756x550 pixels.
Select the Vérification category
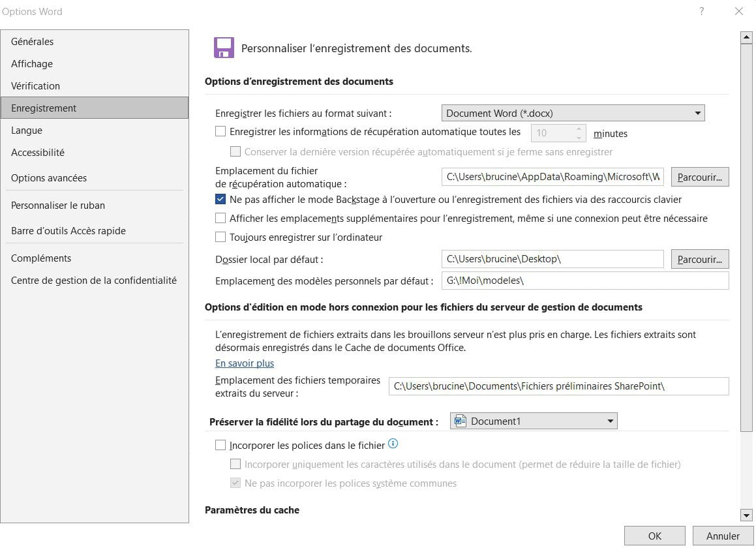(x=35, y=85)
